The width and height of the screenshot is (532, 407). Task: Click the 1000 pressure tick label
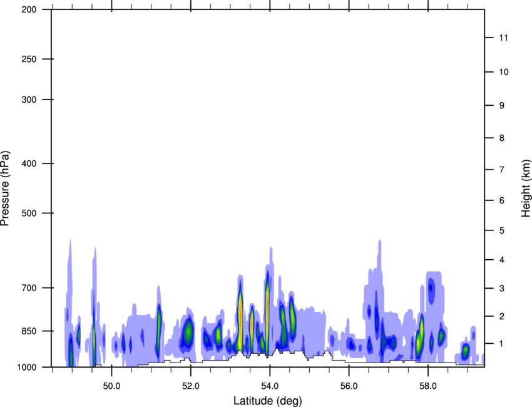[x=26, y=367]
